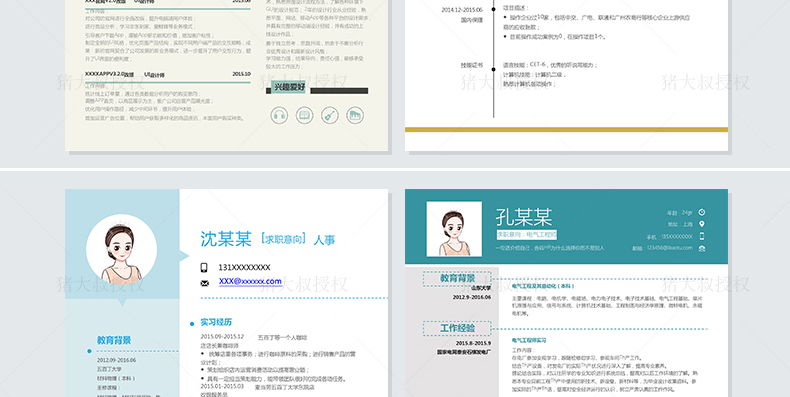This screenshot has width=790, height=397.
Task: Select the name 孔某某
Action: coord(524,218)
